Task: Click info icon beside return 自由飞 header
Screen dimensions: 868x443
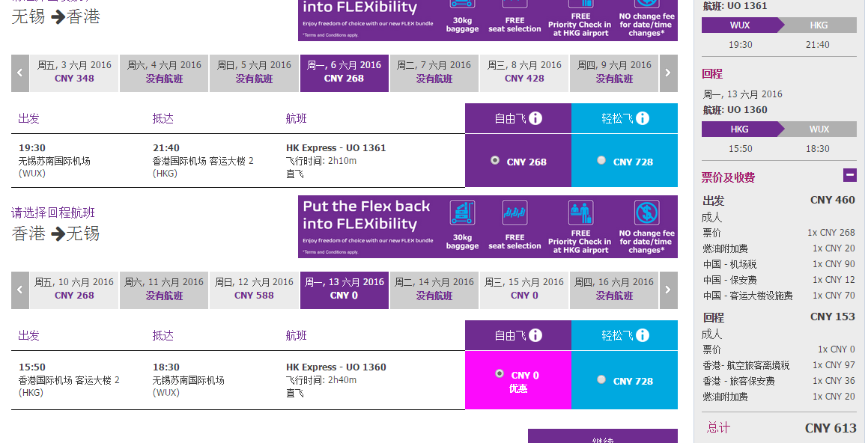Action: (535, 335)
